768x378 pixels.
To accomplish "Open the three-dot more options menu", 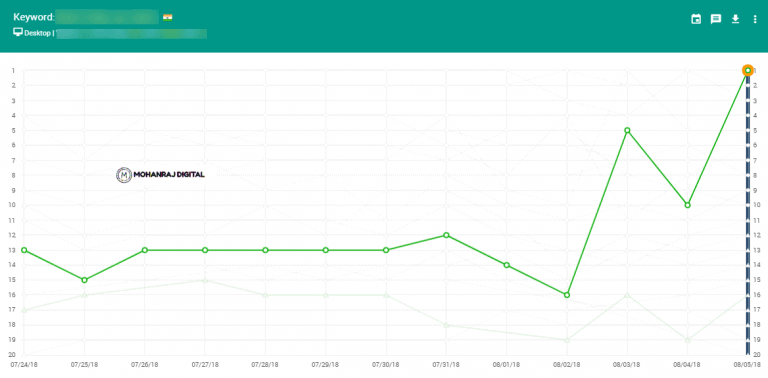I will point(755,19).
